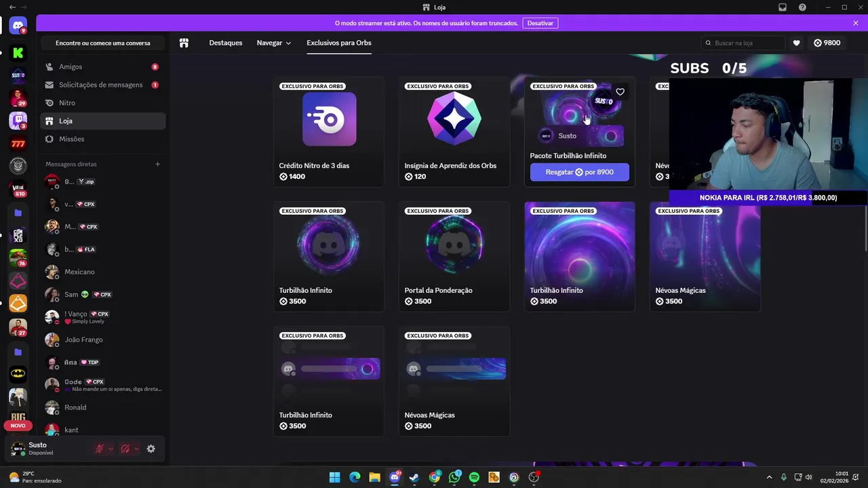Open the weather widget on taskbar

pos(35,477)
